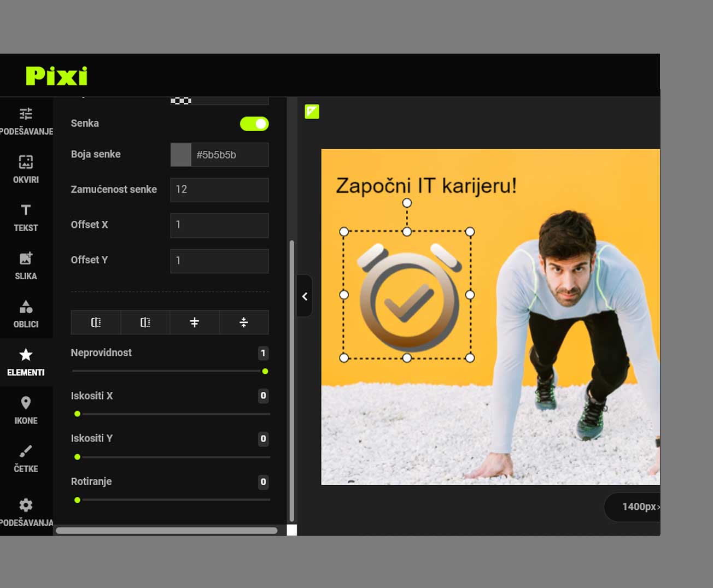Open the Okviri frames tool
This screenshot has width=713, height=588.
tap(26, 168)
